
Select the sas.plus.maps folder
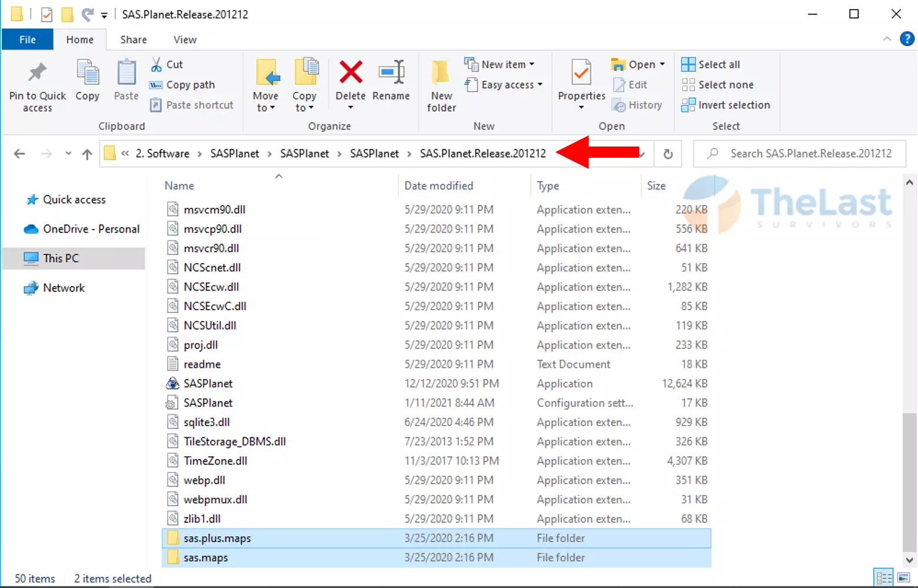436,538
